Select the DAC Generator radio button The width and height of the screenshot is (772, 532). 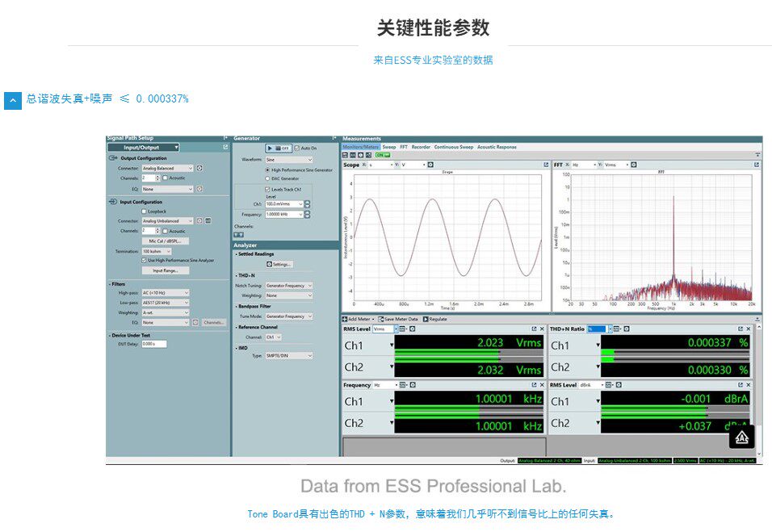(x=268, y=178)
